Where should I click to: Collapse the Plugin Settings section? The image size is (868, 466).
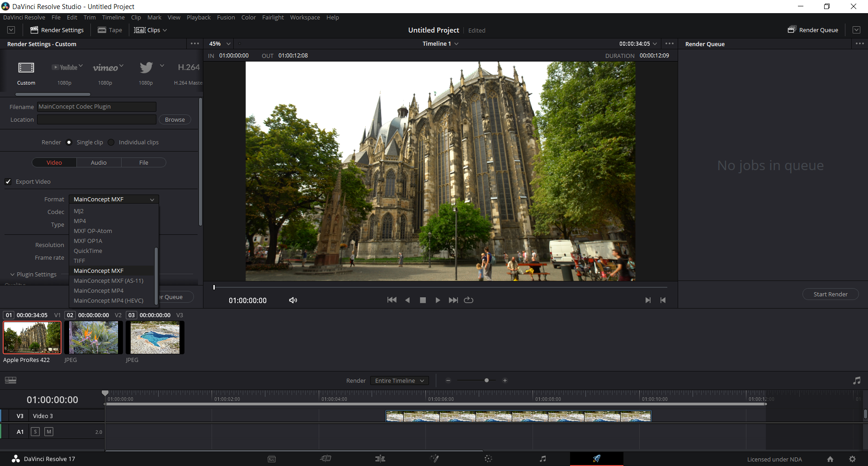tap(12, 274)
